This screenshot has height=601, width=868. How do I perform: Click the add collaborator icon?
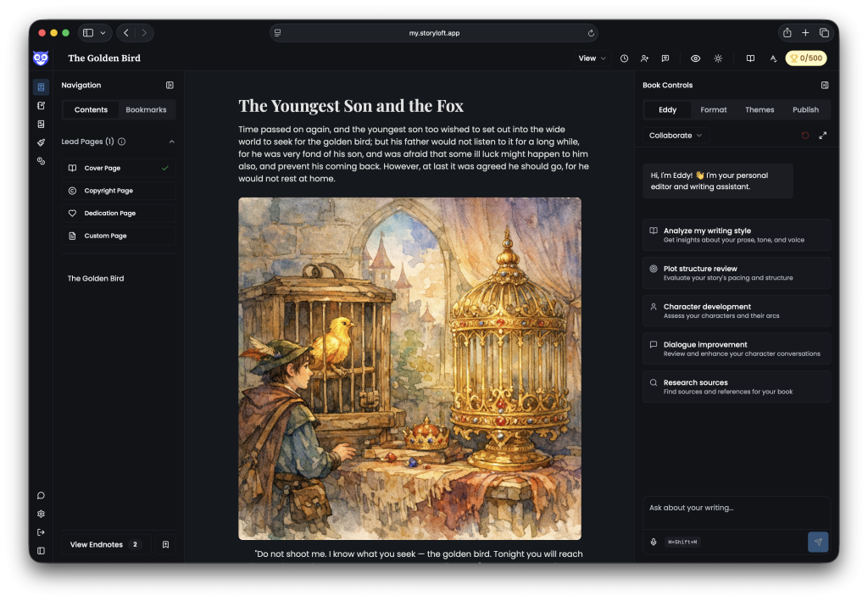click(644, 58)
